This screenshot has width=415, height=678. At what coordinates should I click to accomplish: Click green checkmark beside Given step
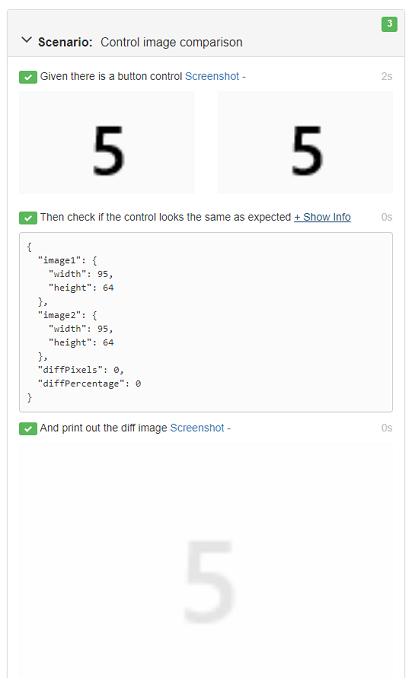pyautogui.click(x=28, y=77)
